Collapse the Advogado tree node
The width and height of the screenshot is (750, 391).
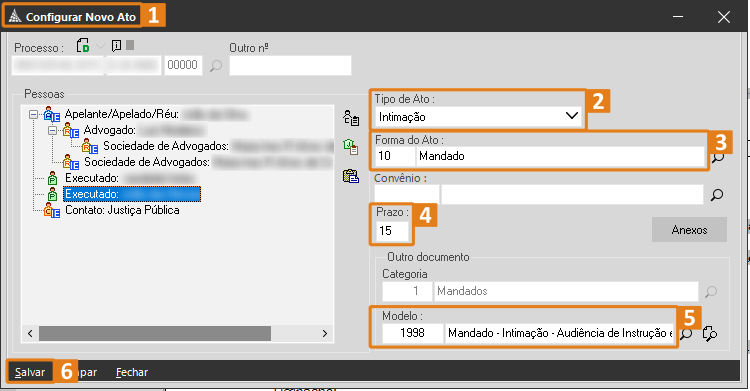(52, 130)
